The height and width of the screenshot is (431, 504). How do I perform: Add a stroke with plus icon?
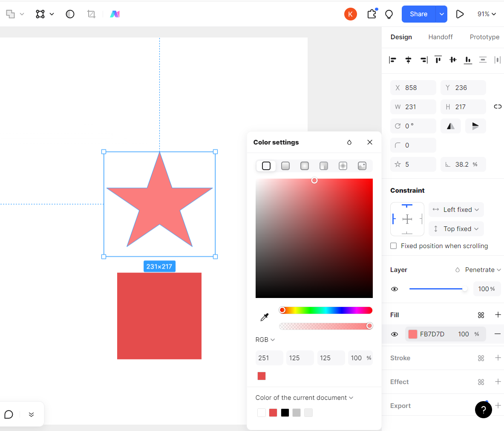(x=498, y=358)
